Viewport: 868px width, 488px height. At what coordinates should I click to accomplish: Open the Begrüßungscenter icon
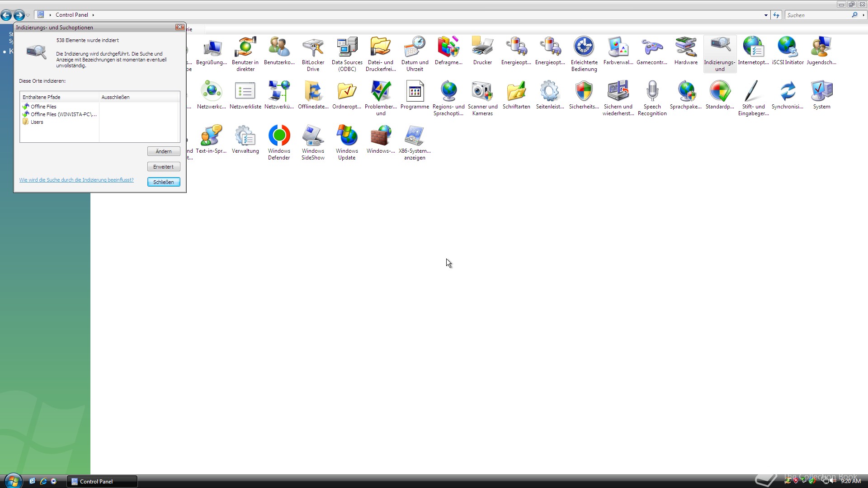click(x=212, y=51)
